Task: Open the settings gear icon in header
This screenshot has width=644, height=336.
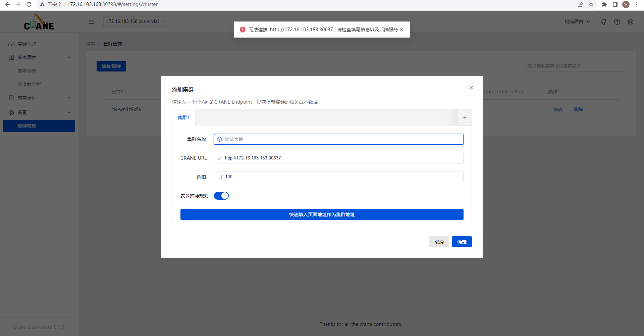Action: point(631,22)
